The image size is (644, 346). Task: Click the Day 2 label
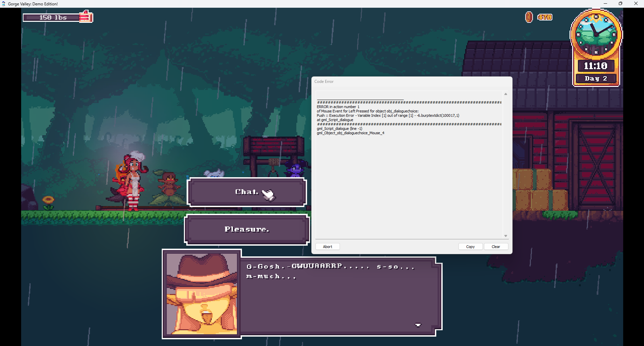click(596, 79)
